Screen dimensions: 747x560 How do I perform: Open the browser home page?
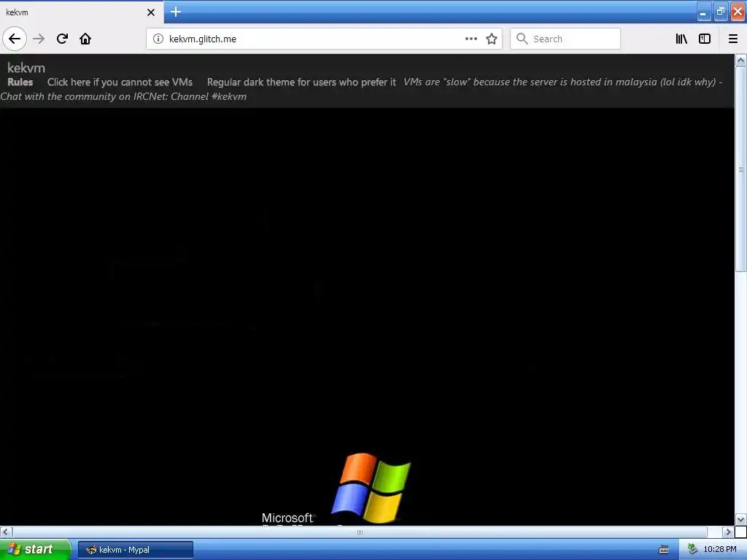click(85, 39)
